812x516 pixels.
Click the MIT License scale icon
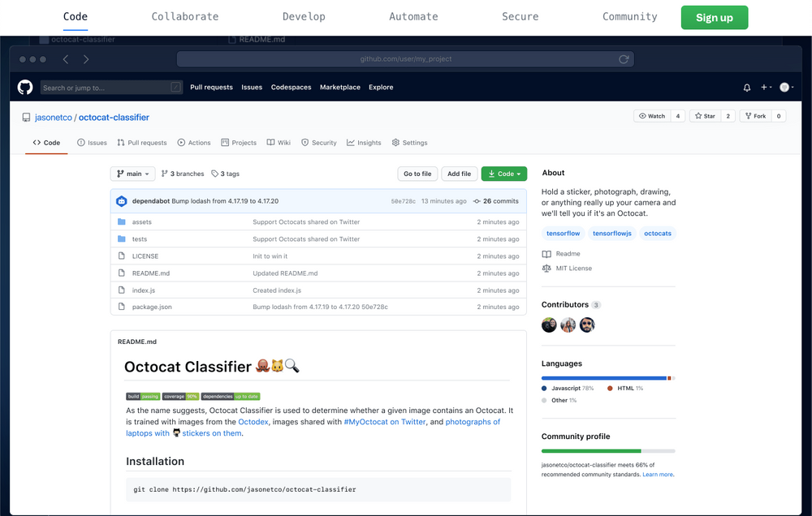(547, 268)
